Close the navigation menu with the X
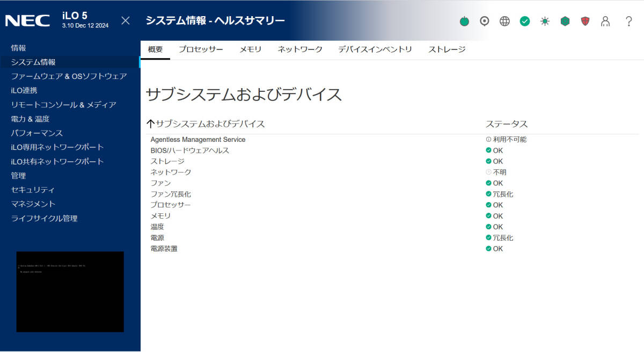 coord(125,21)
